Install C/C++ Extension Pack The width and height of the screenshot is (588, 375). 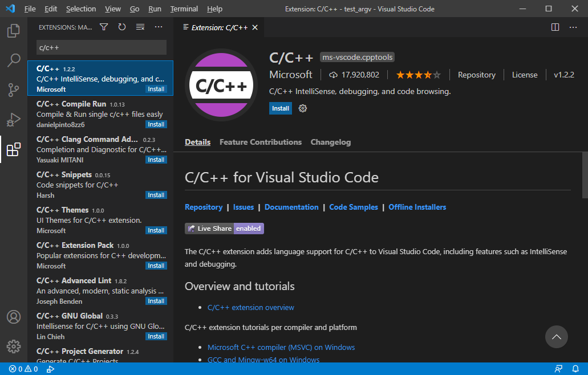click(x=156, y=266)
